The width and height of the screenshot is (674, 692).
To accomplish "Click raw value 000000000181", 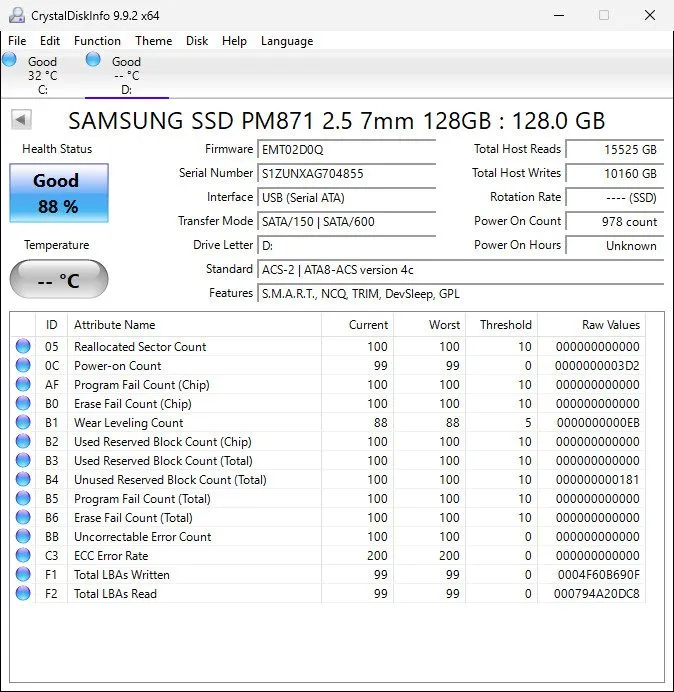I will pos(598,480).
